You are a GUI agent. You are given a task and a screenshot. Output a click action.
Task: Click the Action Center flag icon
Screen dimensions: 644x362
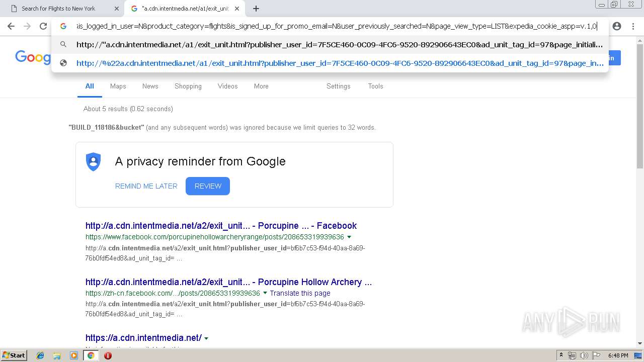[x=597, y=355]
